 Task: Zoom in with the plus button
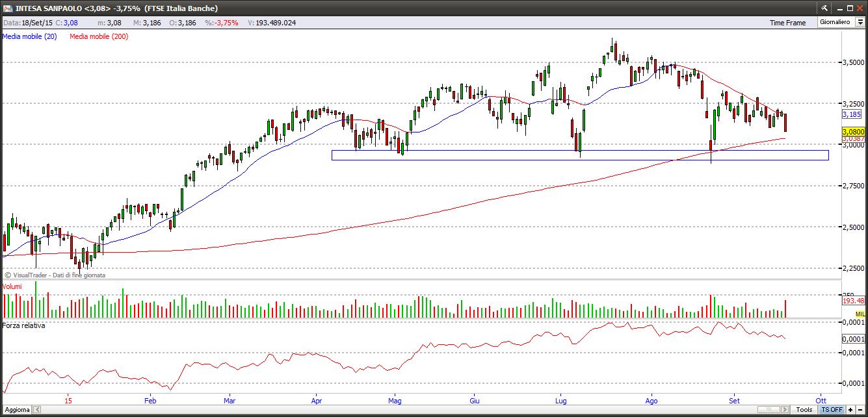click(850, 409)
